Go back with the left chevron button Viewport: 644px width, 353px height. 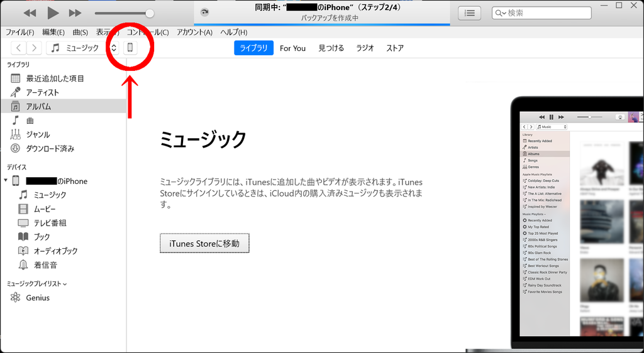pyautogui.click(x=18, y=48)
